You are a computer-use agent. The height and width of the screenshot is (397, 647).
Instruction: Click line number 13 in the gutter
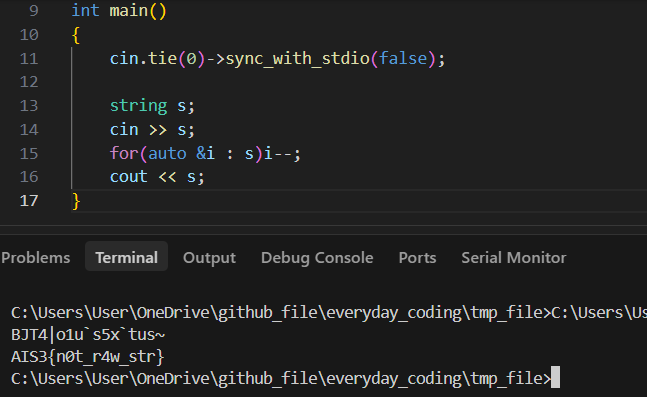[29, 106]
